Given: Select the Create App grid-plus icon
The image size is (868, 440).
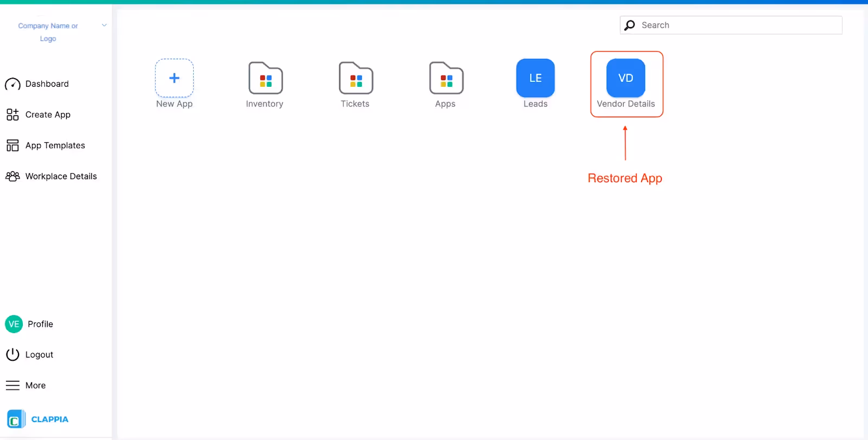Looking at the screenshot, I should click(12, 114).
